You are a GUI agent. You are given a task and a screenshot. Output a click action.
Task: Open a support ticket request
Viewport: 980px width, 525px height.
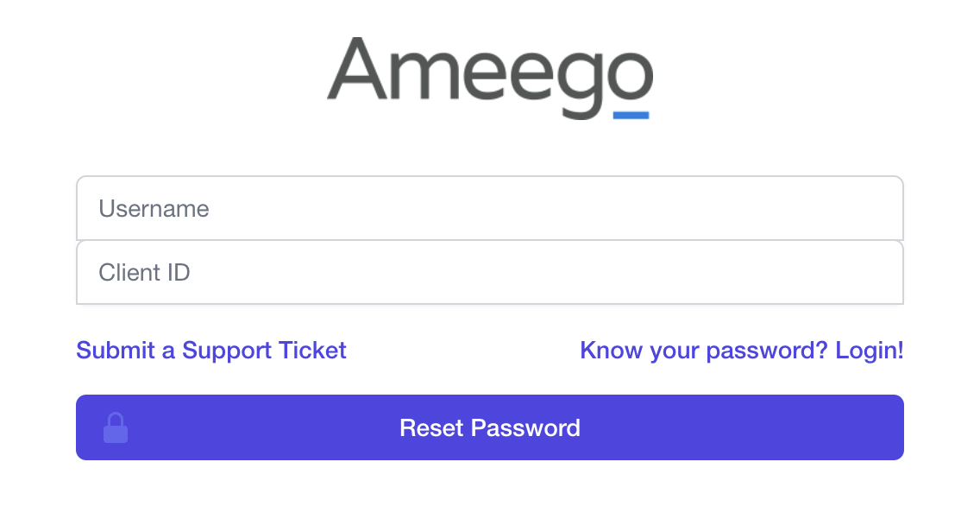pyautogui.click(x=211, y=351)
